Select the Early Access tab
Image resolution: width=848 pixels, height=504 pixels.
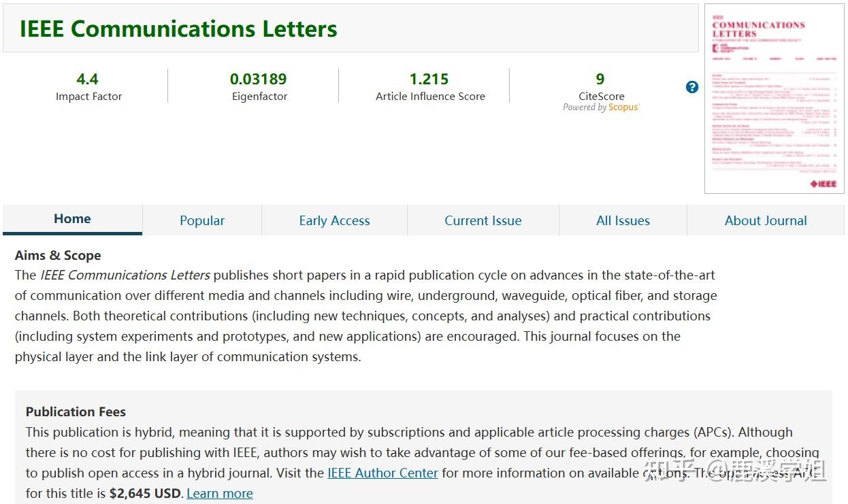tap(334, 220)
